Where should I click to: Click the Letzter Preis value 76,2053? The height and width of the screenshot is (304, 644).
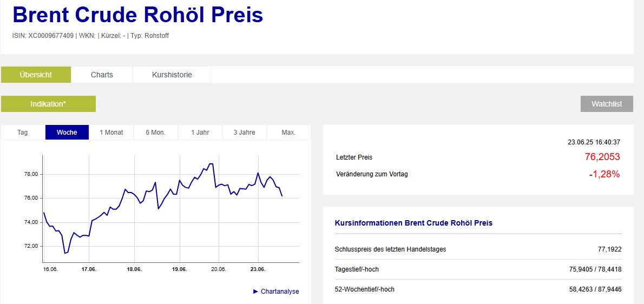coord(602,157)
